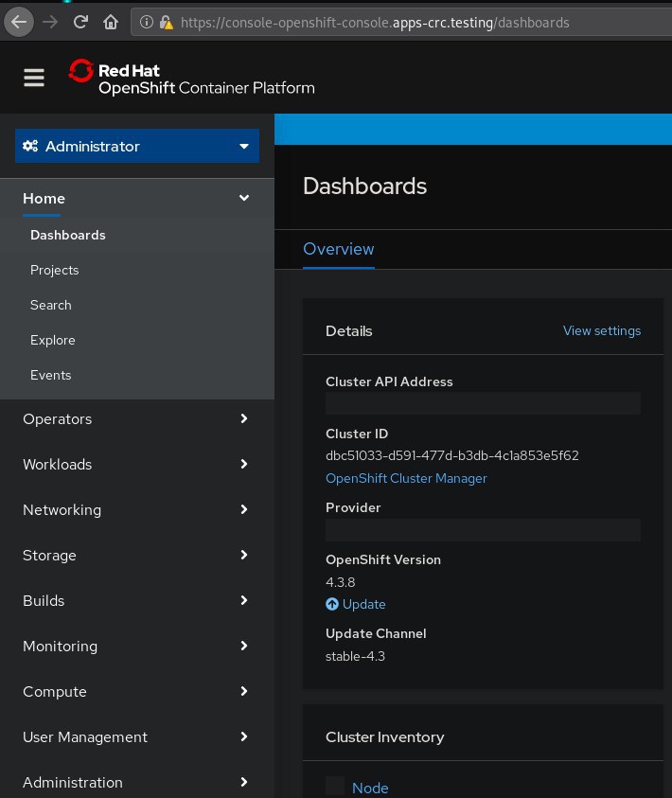Screen dimensions: 672x798
Task: Click the Cluster Inventory card title
Action: pos(384,736)
